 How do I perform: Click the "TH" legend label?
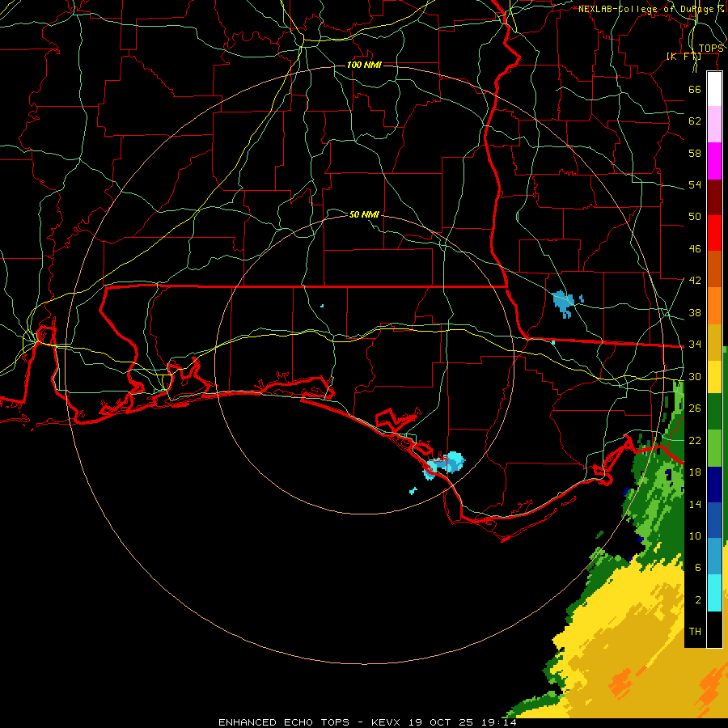[695, 632]
